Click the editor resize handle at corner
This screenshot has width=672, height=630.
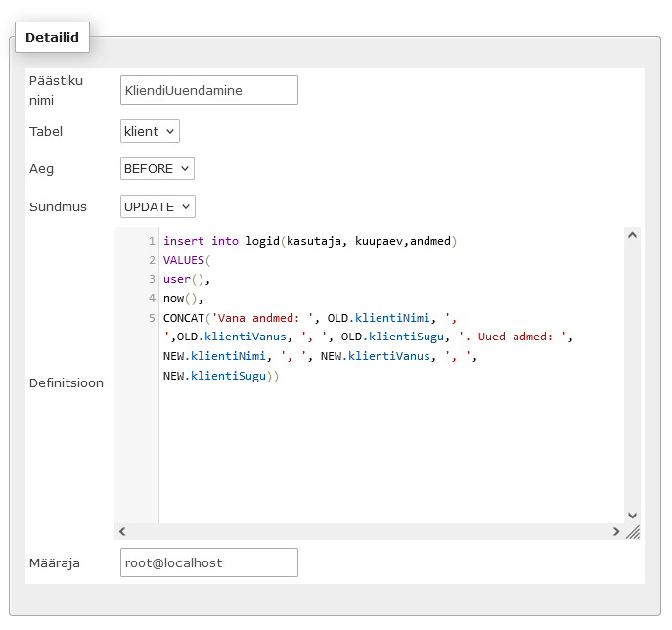click(x=633, y=532)
